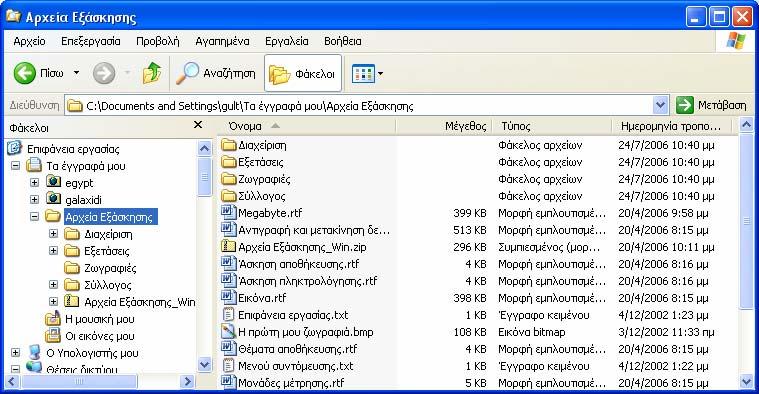
Task: Select Θέματα αποθήκευσης.rtf file icon
Action: 228,349
